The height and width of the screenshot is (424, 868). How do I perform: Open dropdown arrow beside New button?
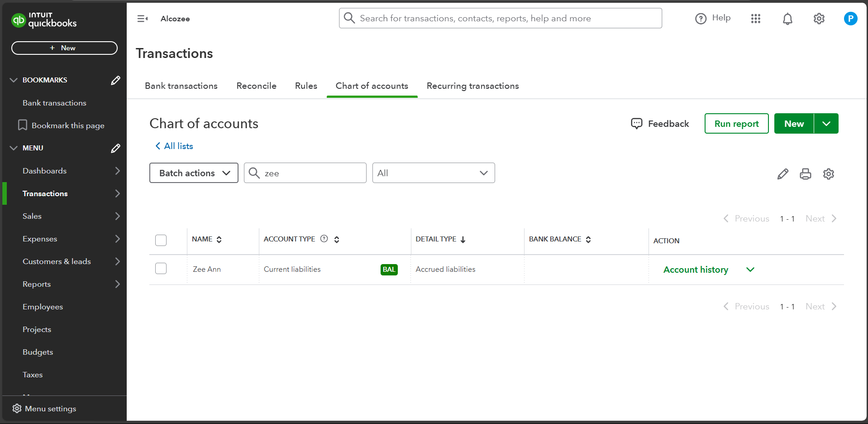click(x=826, y=124)
